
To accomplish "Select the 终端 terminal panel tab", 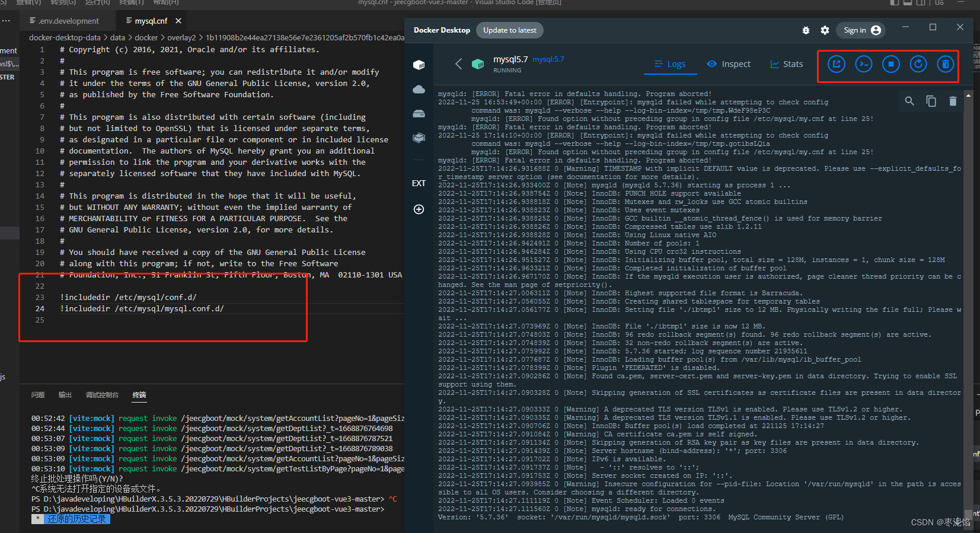I will pyautogui.click(x=139, y=395).
